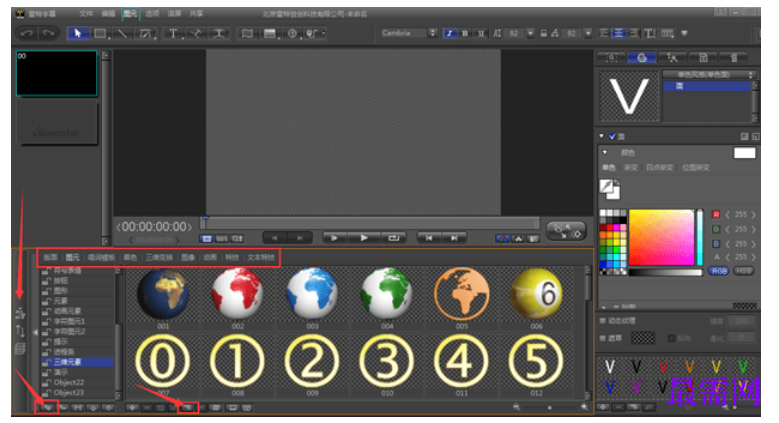This screenshot has height=423, width=779.
Task: Select the T text tool
Action: click(x=172, y=33)
